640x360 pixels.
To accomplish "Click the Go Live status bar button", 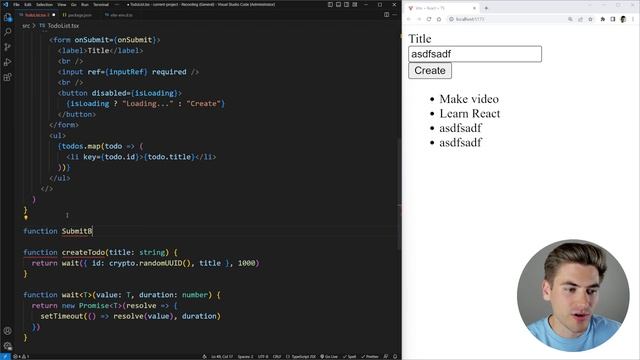I will pyautogui.click(x=329, y=356).
